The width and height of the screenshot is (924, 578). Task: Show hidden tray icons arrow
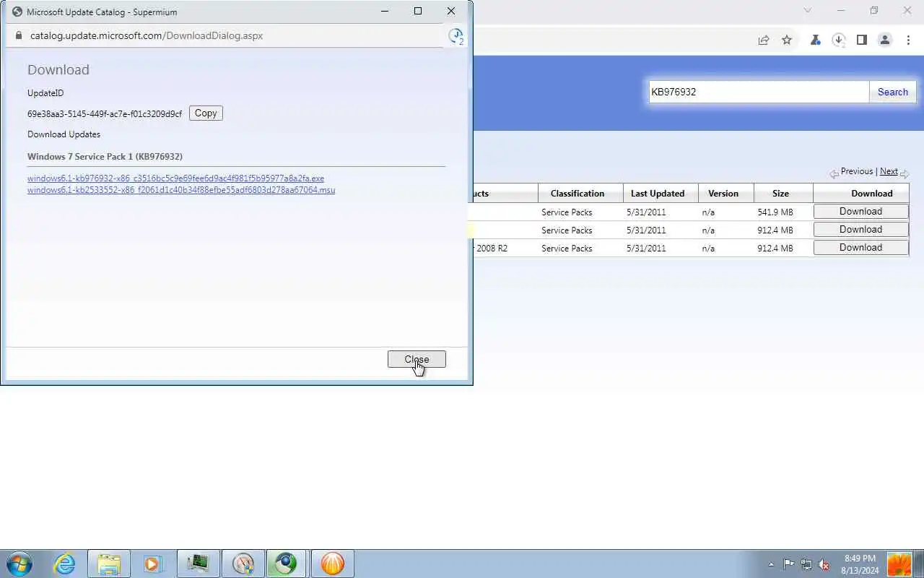click(x=771, y=564)
